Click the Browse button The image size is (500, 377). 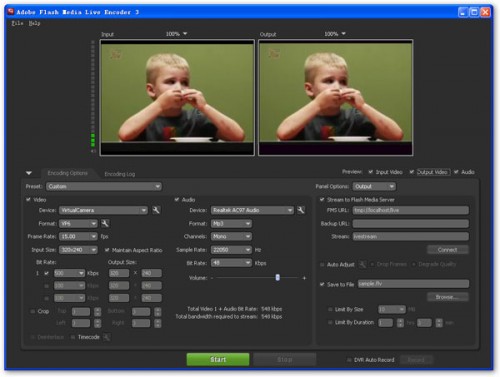coord(448,297)
